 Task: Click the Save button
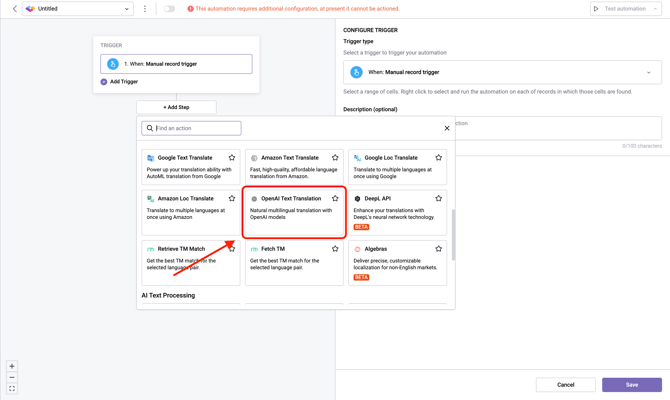coord(631,384)
